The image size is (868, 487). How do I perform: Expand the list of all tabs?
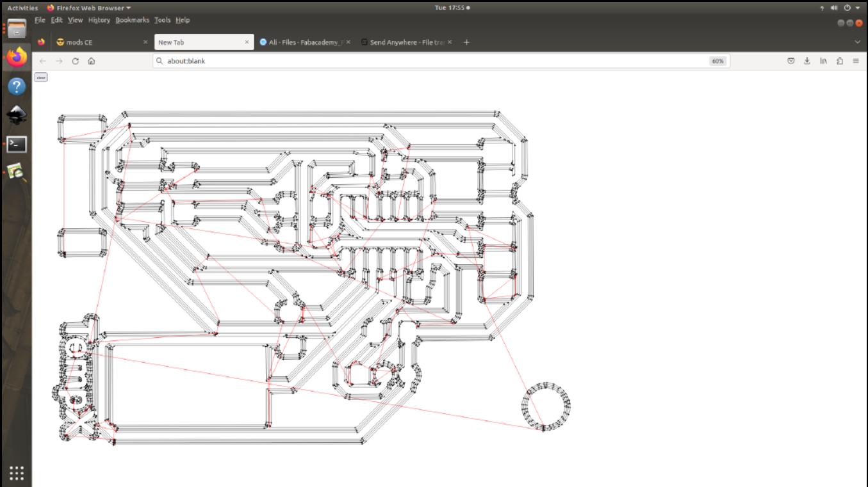pos(858,42)
